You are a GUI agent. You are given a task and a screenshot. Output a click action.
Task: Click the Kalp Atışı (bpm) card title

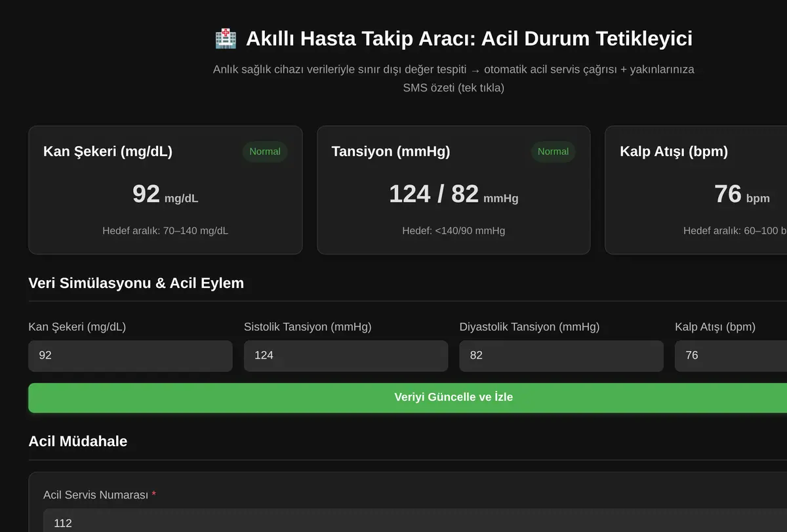point(674,152)
